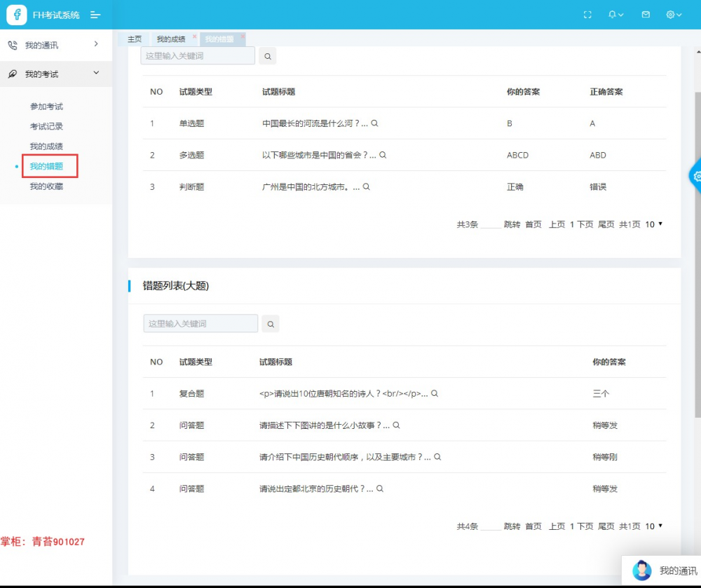This screenshot has width=701, height=588.
Task: Preview question 中国最长的河流是什么河 via its magnifier
Action: tap(375, 123)
